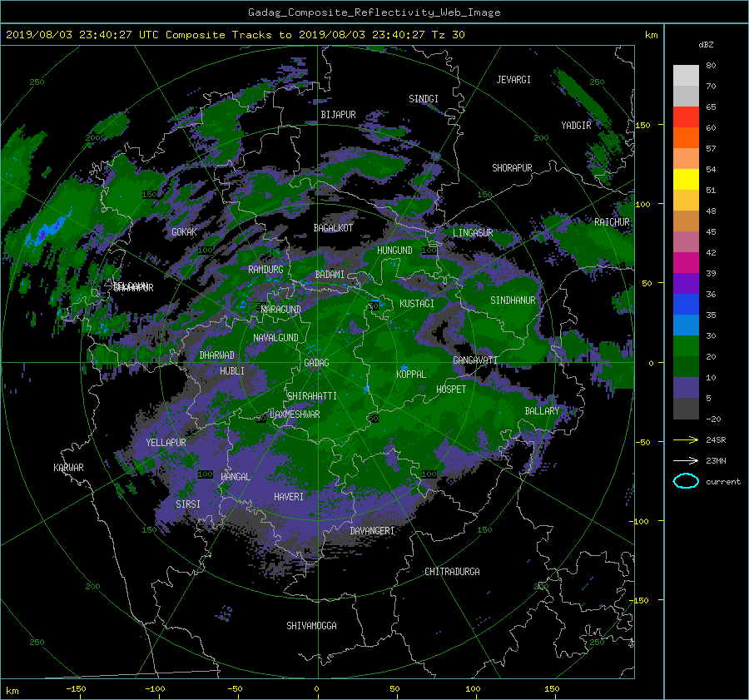Click the SHIVAMOGGA city label
The image size is (749, 700).
(x=311, y=625)
